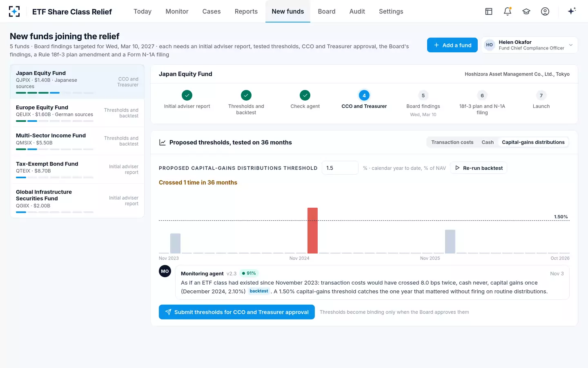This screenshot has width=588, height=368.
Task: Submit thresholds for CCO and Treasurer approval
Action: pos(237,312)
